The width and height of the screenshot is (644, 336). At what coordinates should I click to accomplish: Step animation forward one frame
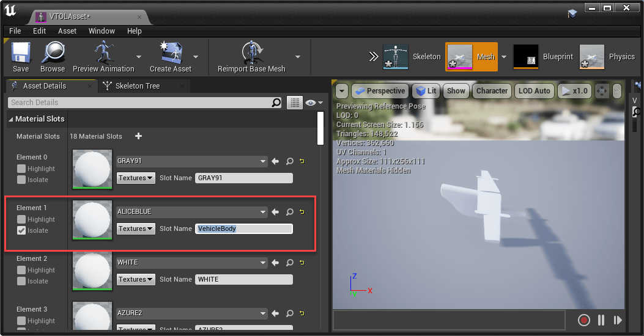pyautogui.click(x=618, y=320)
